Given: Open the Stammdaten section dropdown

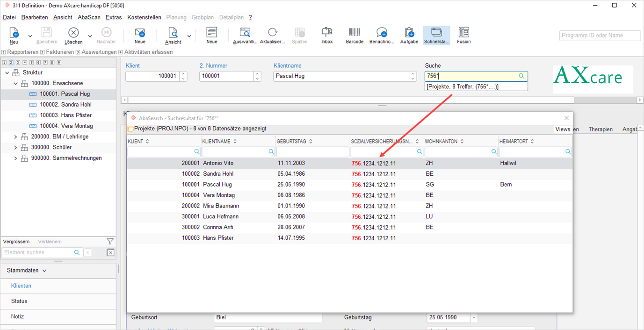Looking at the screenshot, I should pos(44,271).
